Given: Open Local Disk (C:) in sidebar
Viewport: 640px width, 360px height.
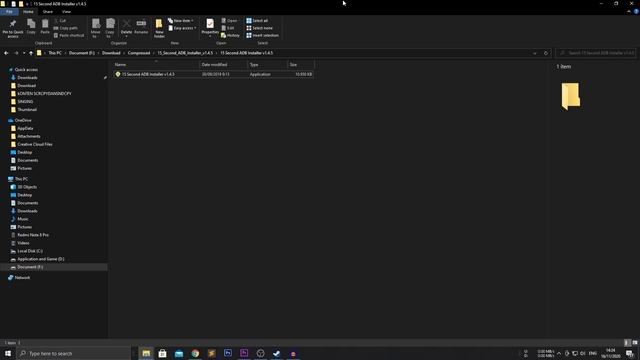Looking at the screenshot, I should coord(30,251).
